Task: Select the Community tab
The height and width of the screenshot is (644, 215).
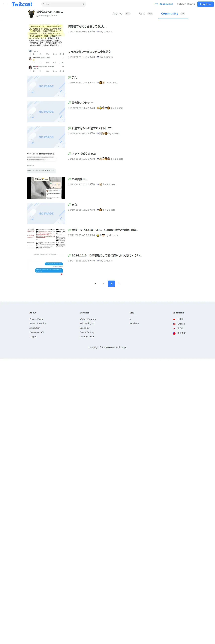Action: pos(173,14)
